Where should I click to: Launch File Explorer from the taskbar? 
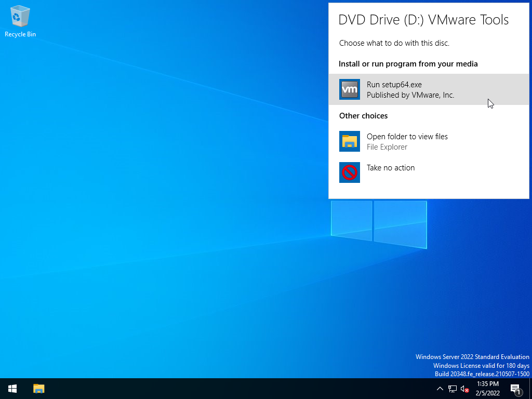(x=38, y=389)
